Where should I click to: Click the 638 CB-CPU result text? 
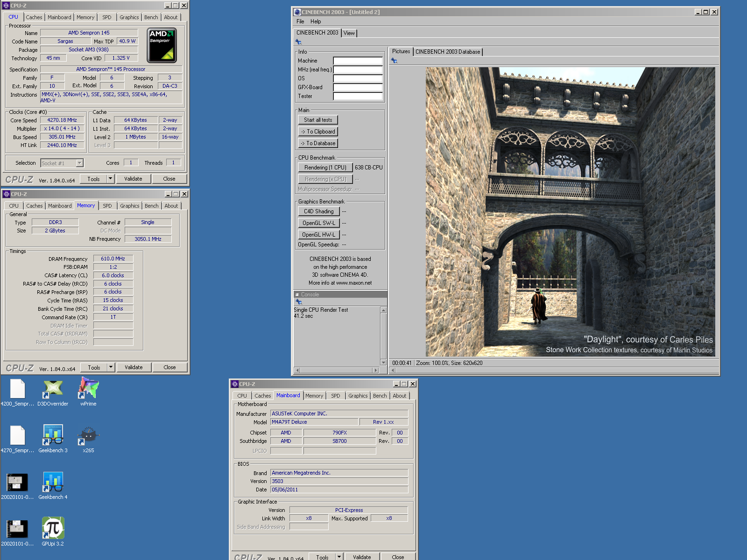369,168
